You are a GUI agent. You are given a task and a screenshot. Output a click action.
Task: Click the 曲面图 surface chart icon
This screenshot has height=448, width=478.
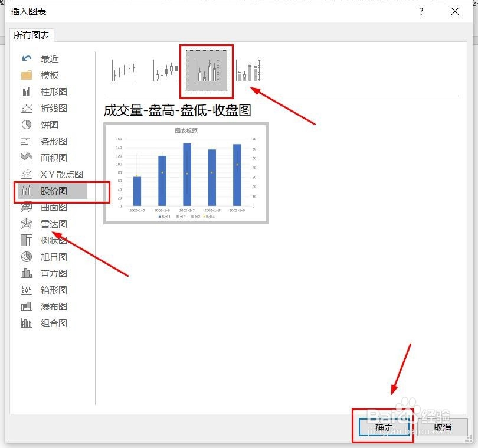point(26,208)
